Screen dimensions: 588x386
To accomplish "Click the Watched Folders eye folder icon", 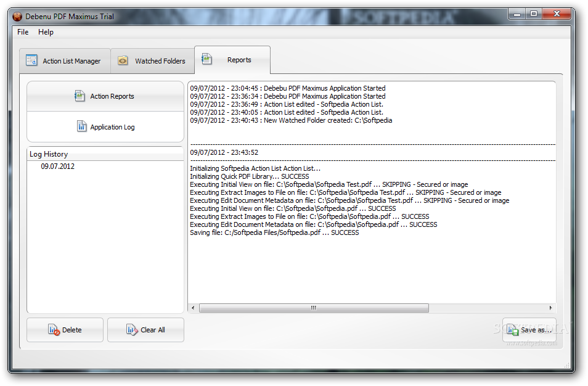I will [123, 60].
